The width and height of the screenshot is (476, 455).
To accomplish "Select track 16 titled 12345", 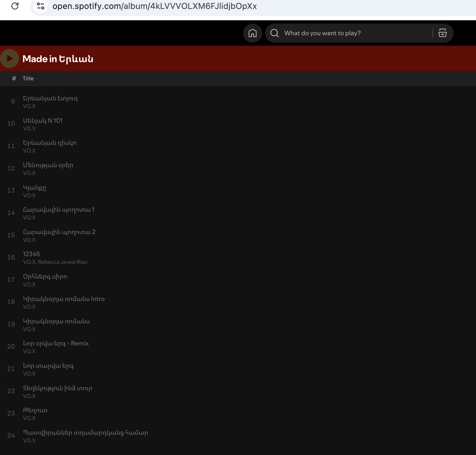I will (31, 254).
